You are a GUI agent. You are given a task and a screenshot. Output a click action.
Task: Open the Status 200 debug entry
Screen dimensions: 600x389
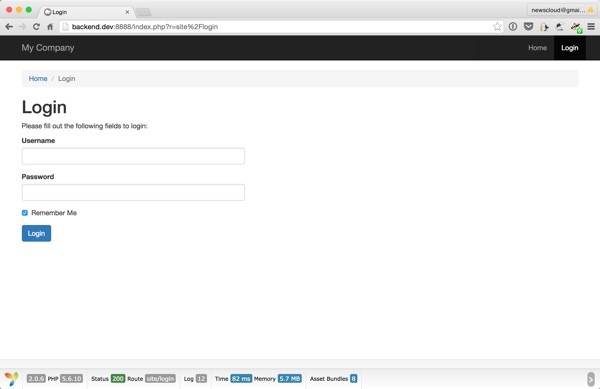108,379
